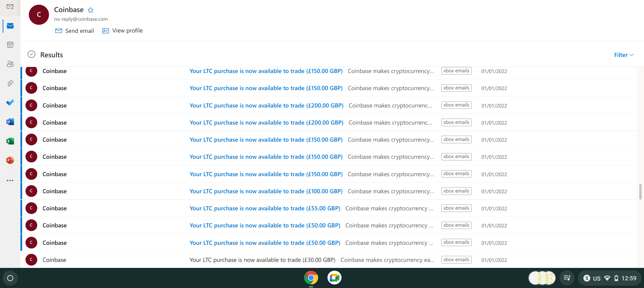Open the status tray showing 12:59
The width and height of the screenshot is (644, 288).
coord(610,278)
